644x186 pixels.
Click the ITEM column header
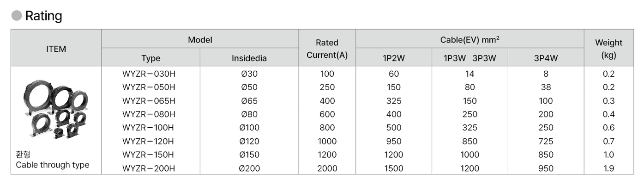(56, 48)
